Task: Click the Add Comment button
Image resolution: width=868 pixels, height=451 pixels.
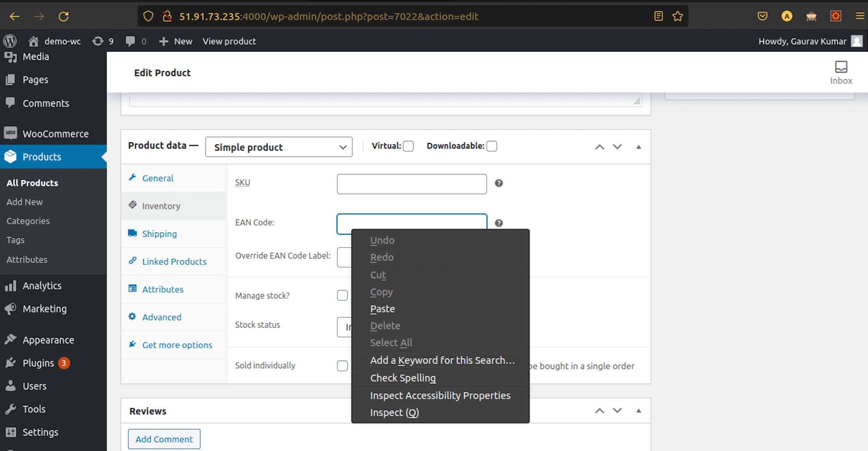Action: (164, 439)
